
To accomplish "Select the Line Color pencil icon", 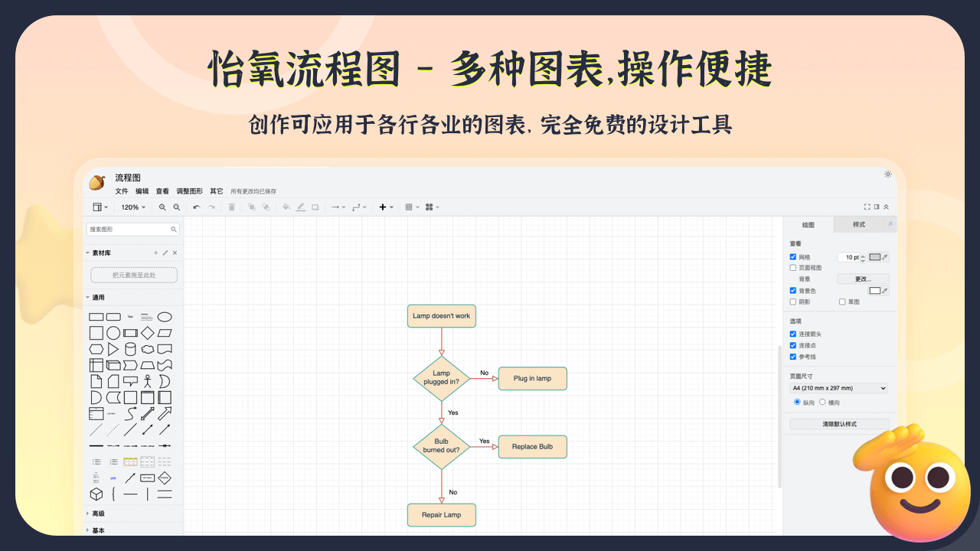I will [301, 207].
